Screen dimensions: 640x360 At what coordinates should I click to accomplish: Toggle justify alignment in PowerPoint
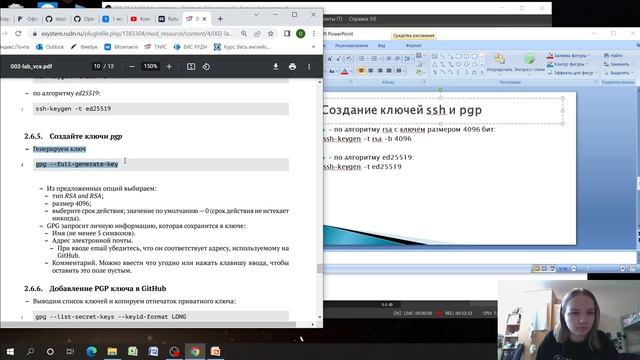pyautogui.click(x=389, y=71)
